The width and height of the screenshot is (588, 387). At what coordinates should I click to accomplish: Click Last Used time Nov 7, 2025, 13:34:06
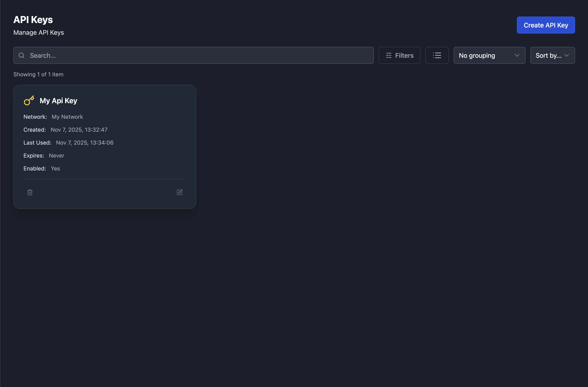click(x=85, y=143)
